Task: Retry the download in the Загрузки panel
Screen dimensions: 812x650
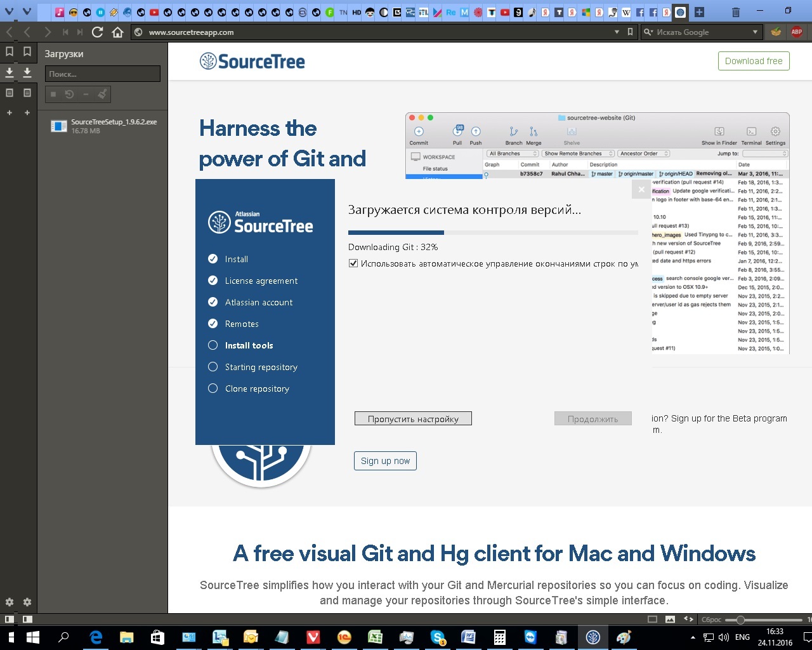Action: click(x=69, y=95)
